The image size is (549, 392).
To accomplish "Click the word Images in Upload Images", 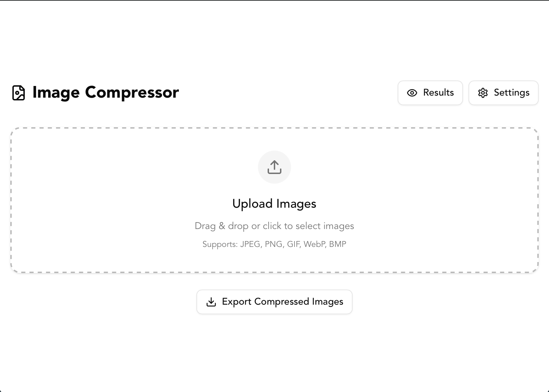I will tap(296, 204).
